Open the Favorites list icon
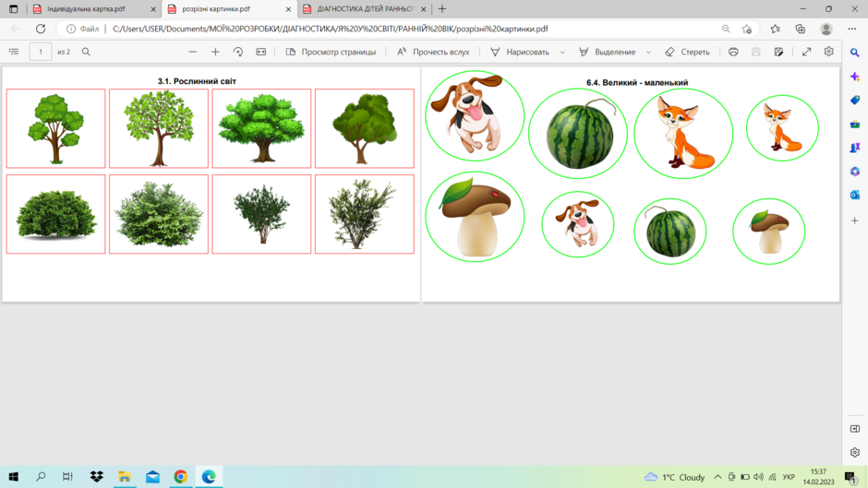 click(775, 29)
